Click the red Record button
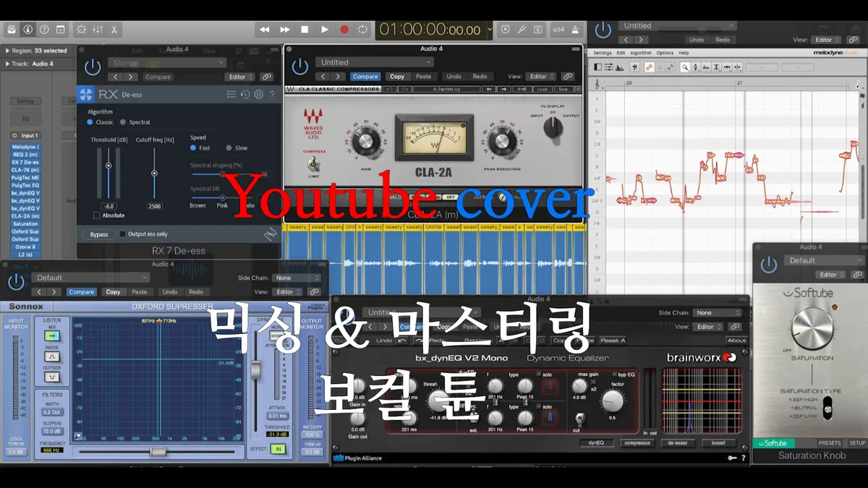 coord(344,30)
